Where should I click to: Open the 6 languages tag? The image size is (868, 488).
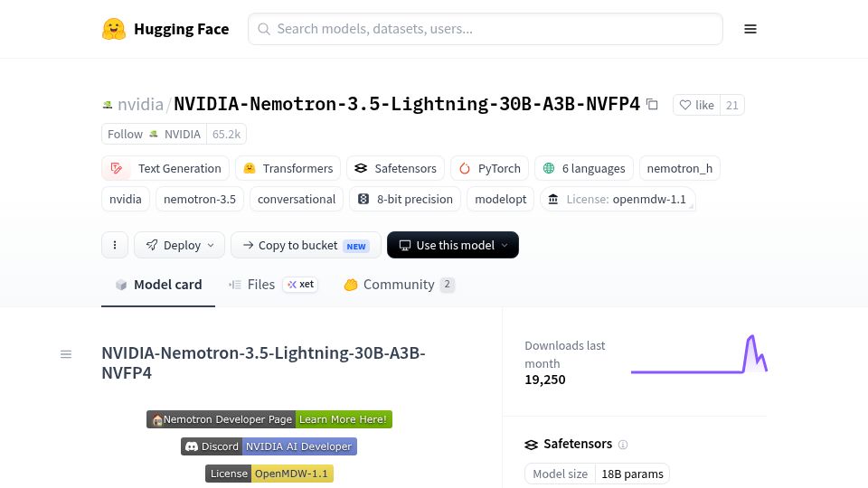point(583,168)
